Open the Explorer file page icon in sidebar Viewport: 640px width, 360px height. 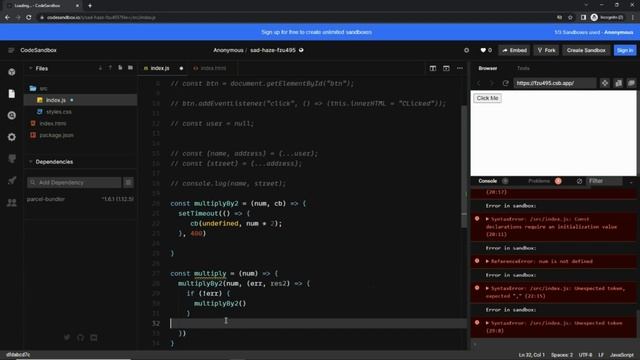pyautogui.click(x=12, y=94)
